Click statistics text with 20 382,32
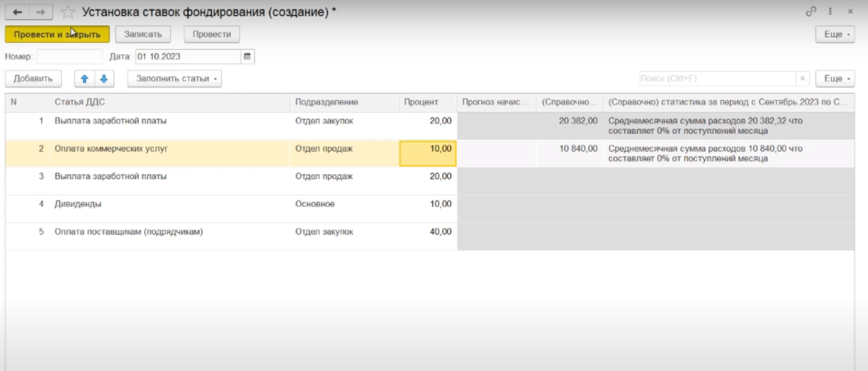 728,126
